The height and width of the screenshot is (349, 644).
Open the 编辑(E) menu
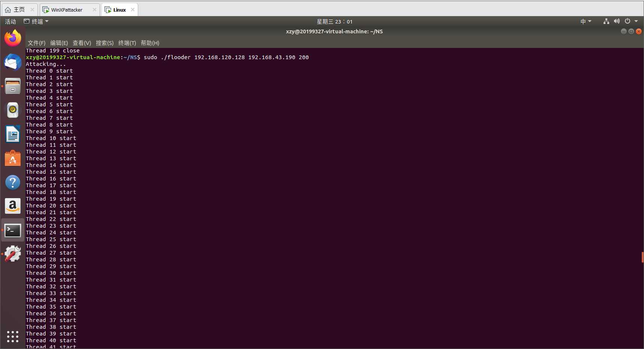(x=59, y=43)
